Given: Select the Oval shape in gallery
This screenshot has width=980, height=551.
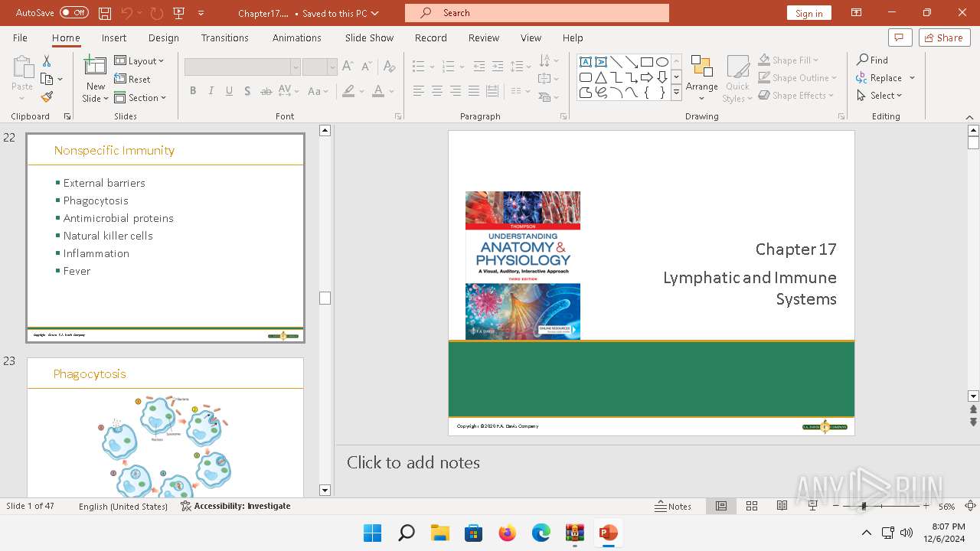Looking at the screenshot, I should [x=662, y=62].
